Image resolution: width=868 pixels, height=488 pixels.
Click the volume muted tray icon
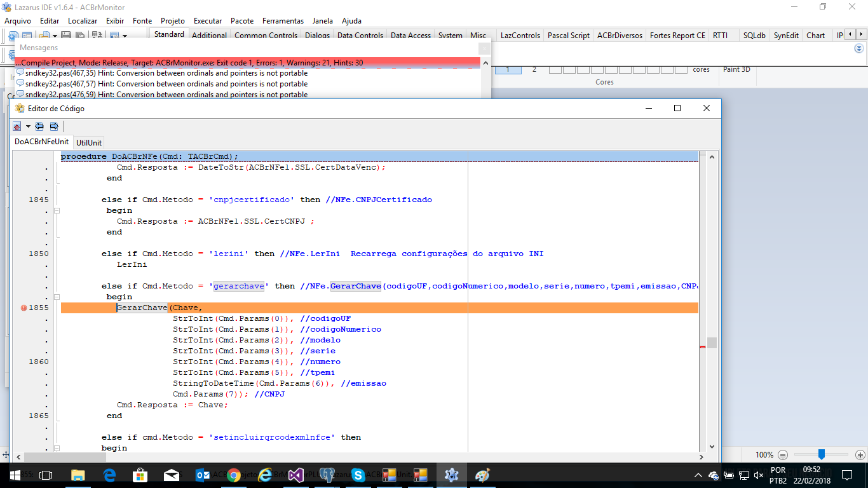[x=758, y=475]
